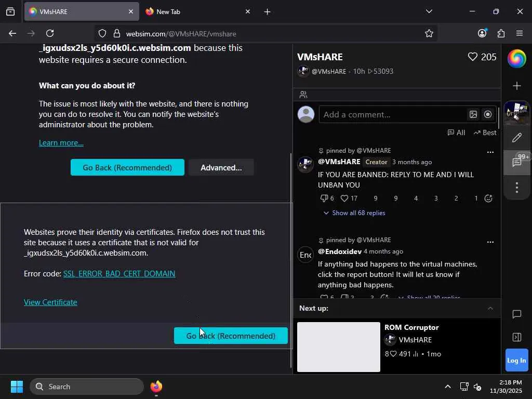Focus the websim.com address bar
The image size is (532, 399).
265,33
